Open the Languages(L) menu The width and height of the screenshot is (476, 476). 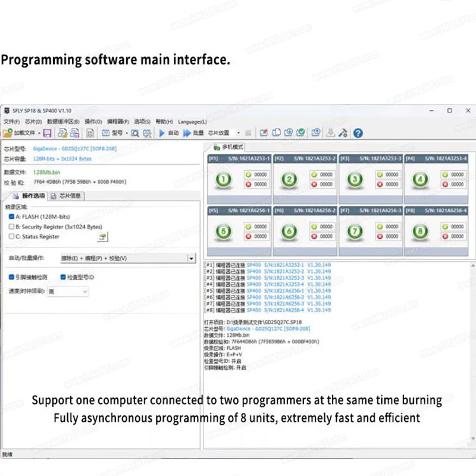192,122
